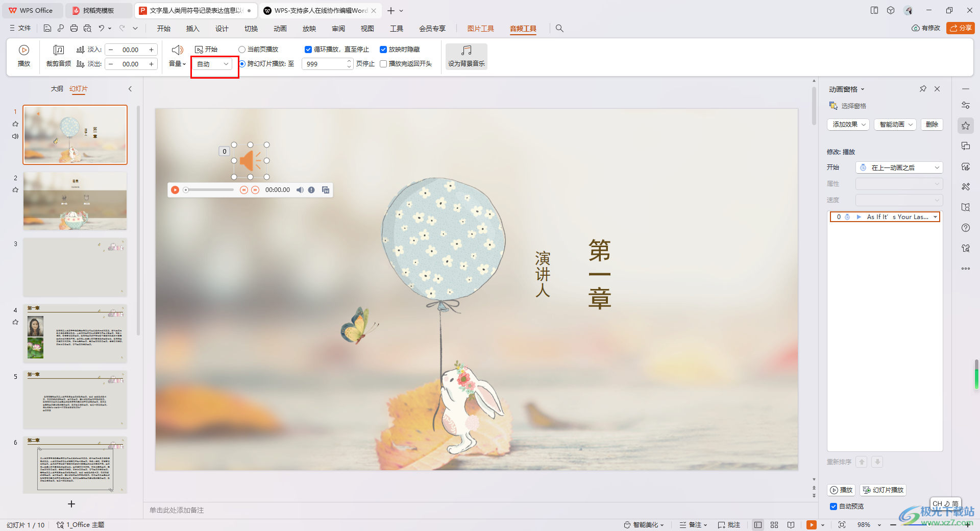The image size is (980, 531).
Task: Pin the animation pane
Action: [923, 89]
